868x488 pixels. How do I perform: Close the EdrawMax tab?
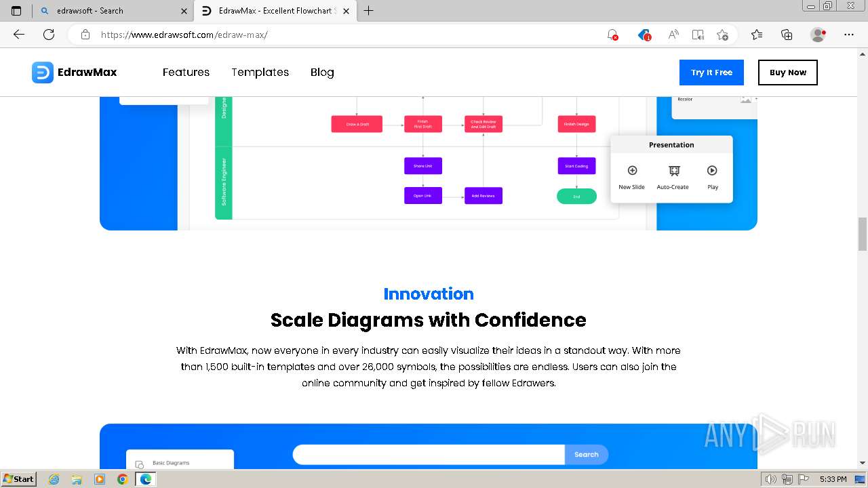[346, 11]
